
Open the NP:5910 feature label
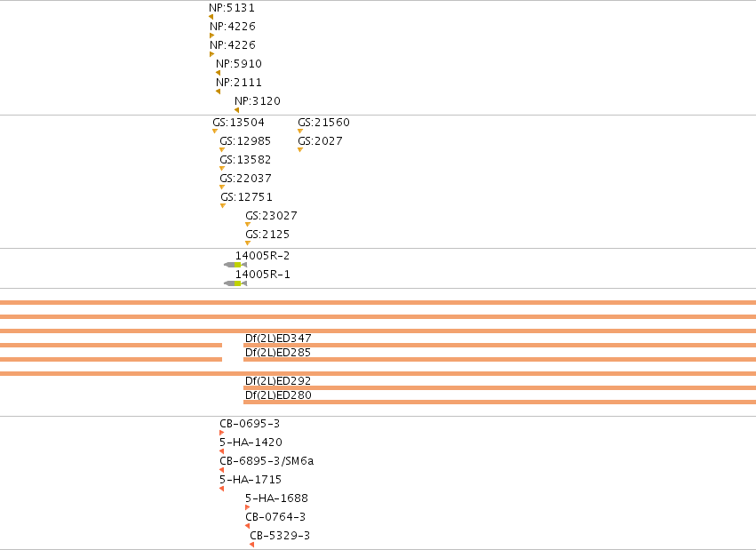[x=239, y=64]
